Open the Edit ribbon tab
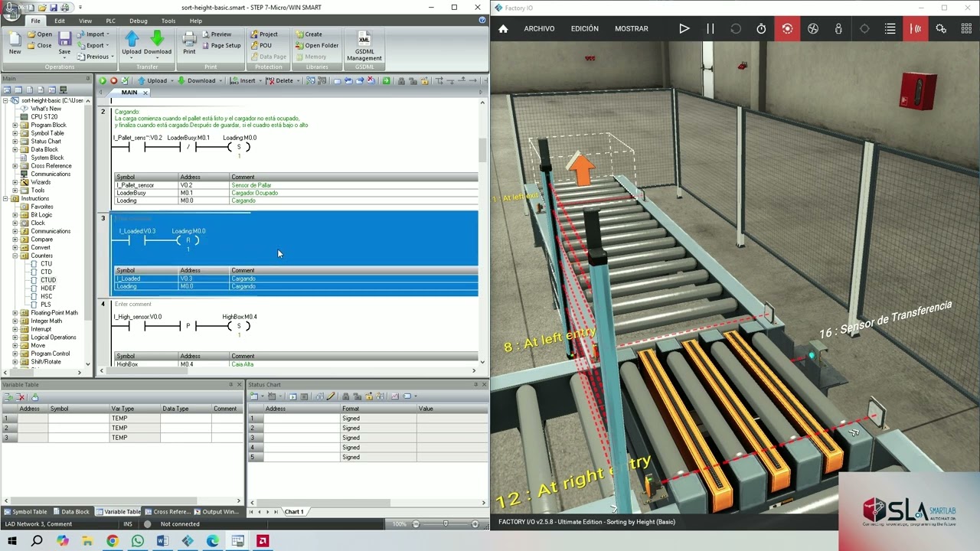The width and height of the screenshot is (980, 551). click(60, 21)
